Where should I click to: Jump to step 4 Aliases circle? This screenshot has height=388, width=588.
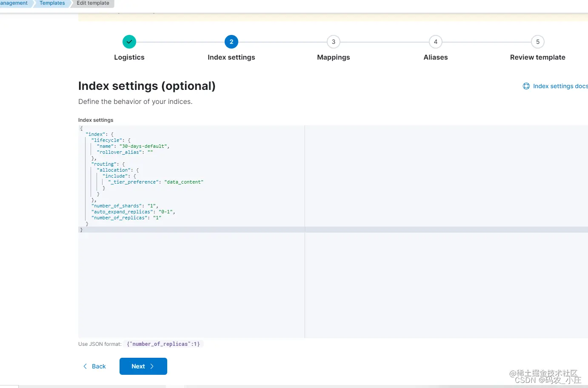coord(436,42)
